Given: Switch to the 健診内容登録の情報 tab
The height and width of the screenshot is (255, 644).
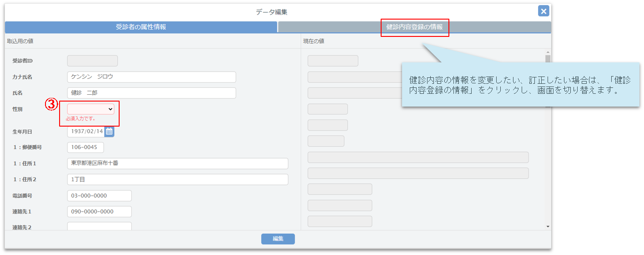Looking at the screenshot, I should pyautogui.click(x=414, y=27).
